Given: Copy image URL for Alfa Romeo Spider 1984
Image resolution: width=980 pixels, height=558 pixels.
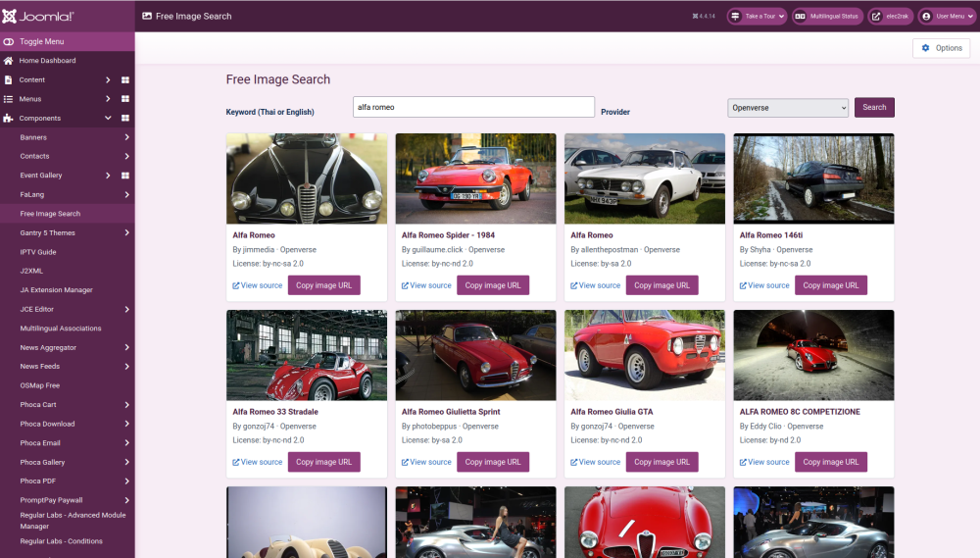Looking at the screenshot, I should tap(493, 285).
